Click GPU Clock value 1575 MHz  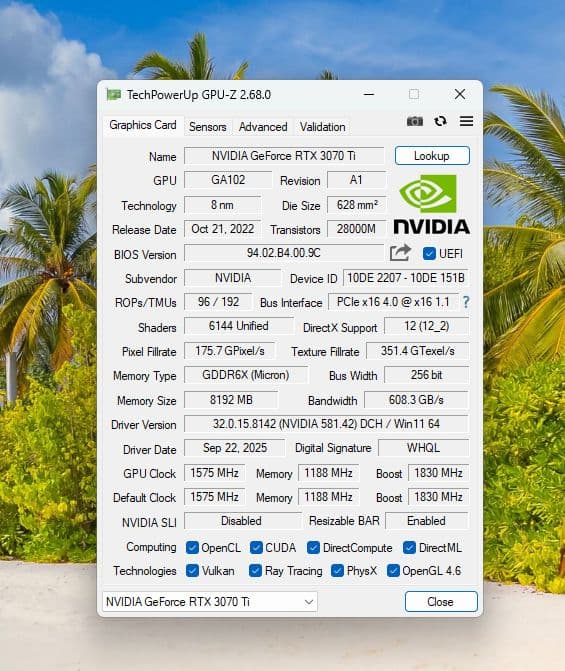pos(215,473)
